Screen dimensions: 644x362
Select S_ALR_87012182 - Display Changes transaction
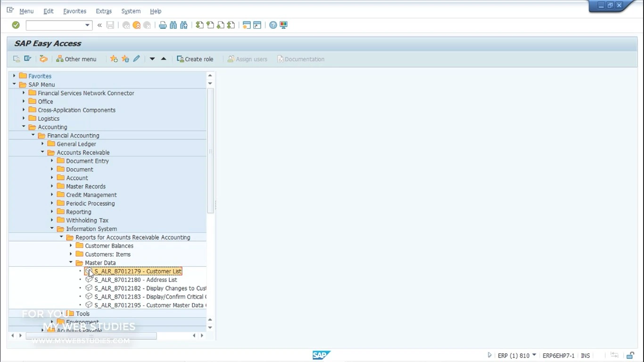(150, 288)
